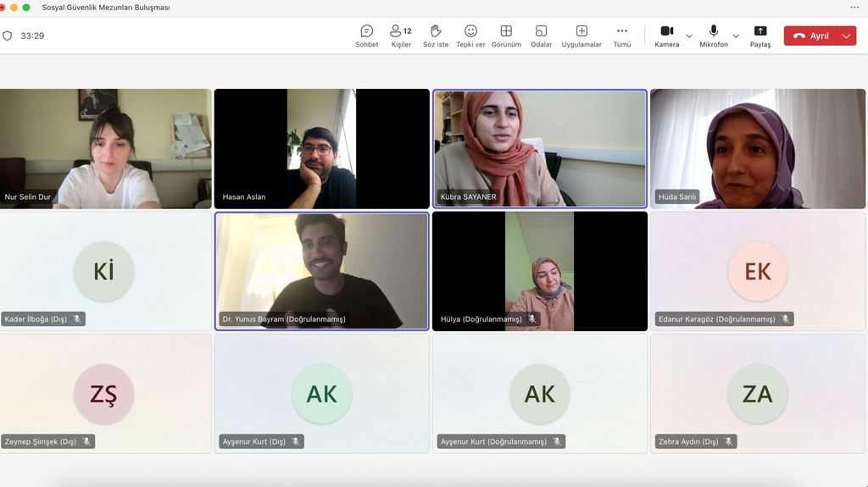Click the ZA avatar circle
The image size is (868, 487).
click(x=758, y=394)
